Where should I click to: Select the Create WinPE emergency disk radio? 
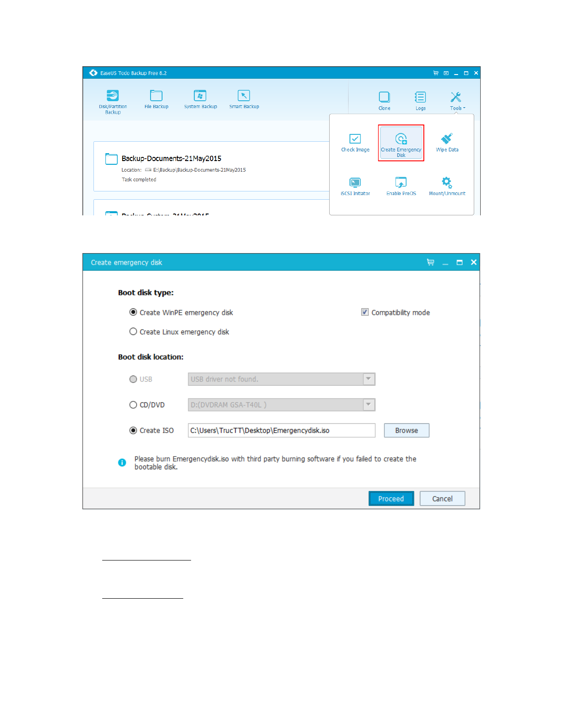(x=134, y=312)
